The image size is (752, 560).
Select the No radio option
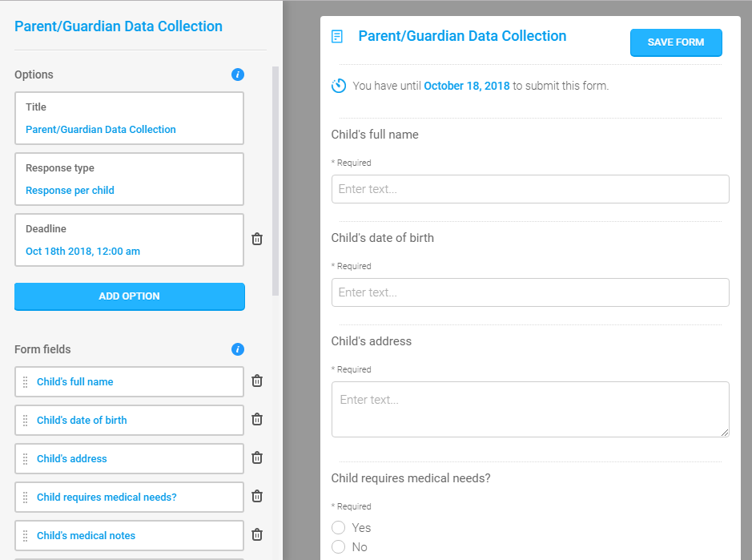338,546
